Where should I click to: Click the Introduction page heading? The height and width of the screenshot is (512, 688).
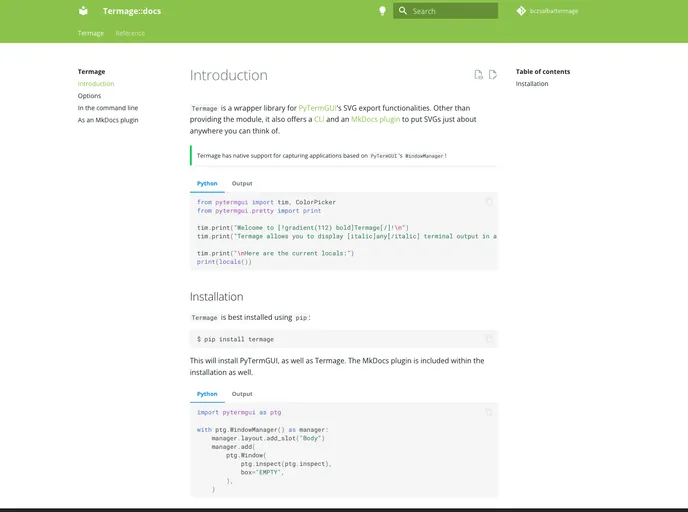[x=229, y=75]
